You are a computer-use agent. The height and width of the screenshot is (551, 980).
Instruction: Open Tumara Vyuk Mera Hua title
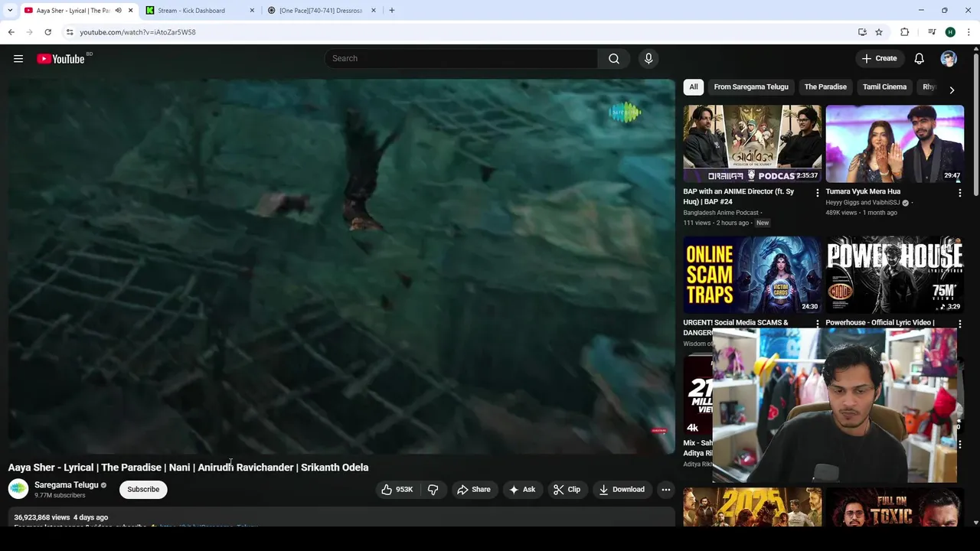[863, 191]
